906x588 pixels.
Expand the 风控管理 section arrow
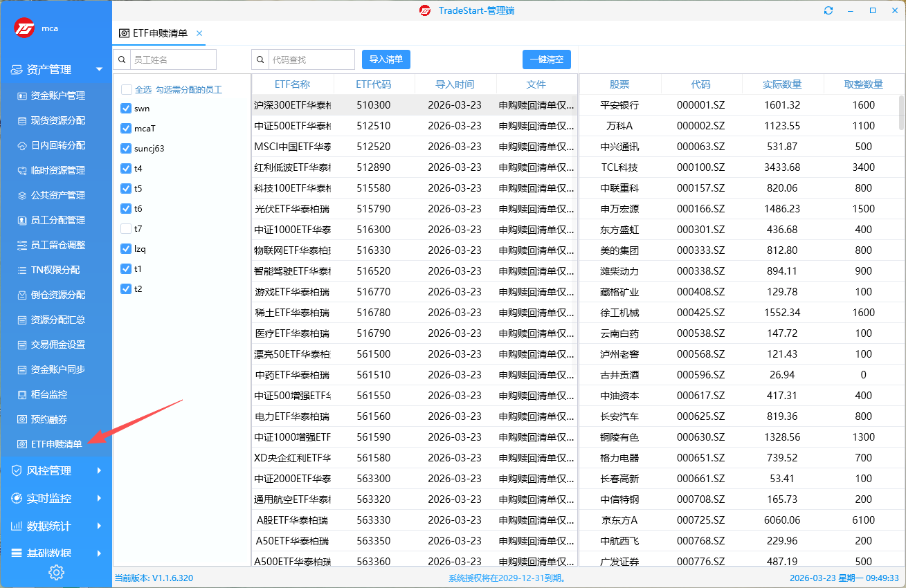coord(100,470)
